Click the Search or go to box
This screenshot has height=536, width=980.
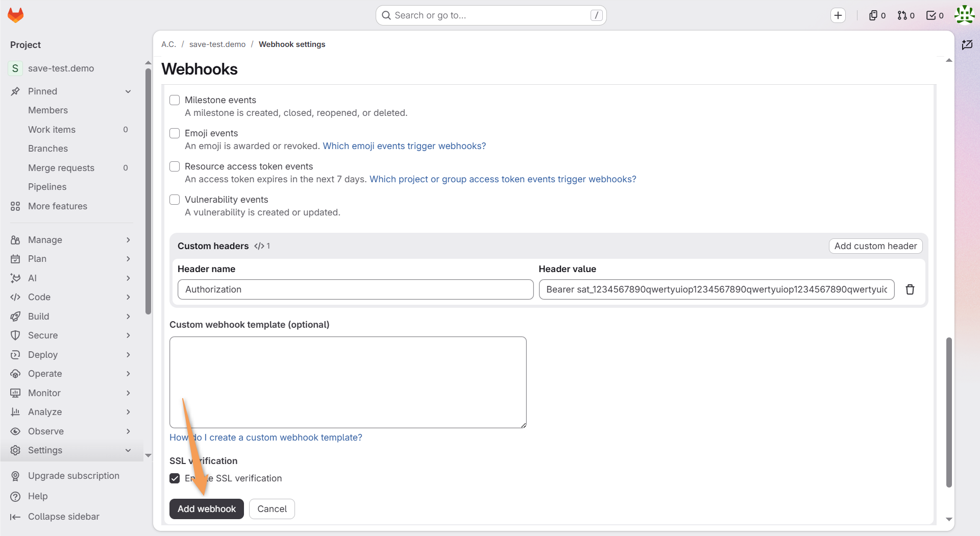point(491,15)
